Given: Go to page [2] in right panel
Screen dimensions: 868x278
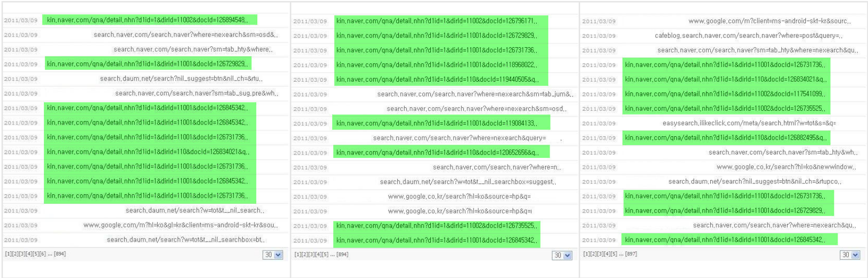Looking at the screenshot, I should [593, 254].
